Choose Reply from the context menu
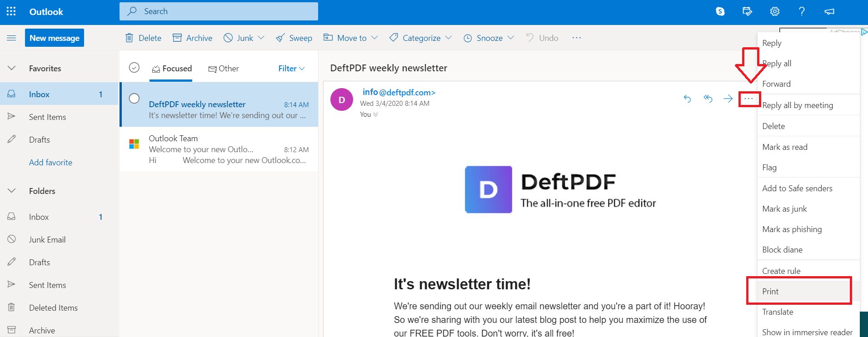The width and height of the screenshot is (868, 337). coord(808,43)
